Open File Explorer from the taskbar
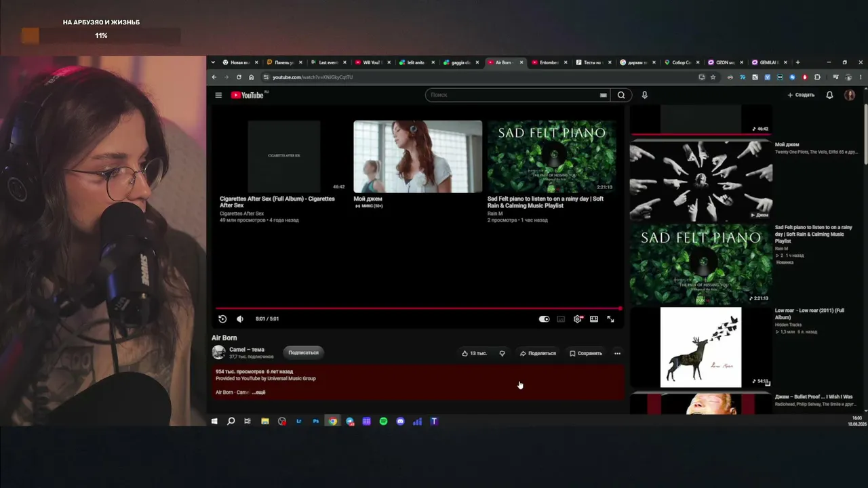The image size is (868, 488). pos(264,422)
